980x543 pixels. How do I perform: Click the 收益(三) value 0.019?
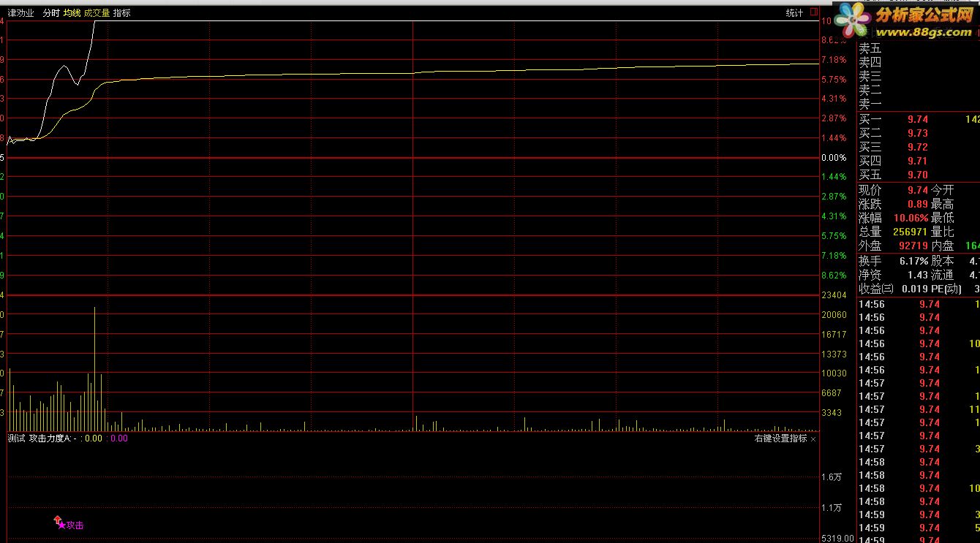(x=915, y=289)
